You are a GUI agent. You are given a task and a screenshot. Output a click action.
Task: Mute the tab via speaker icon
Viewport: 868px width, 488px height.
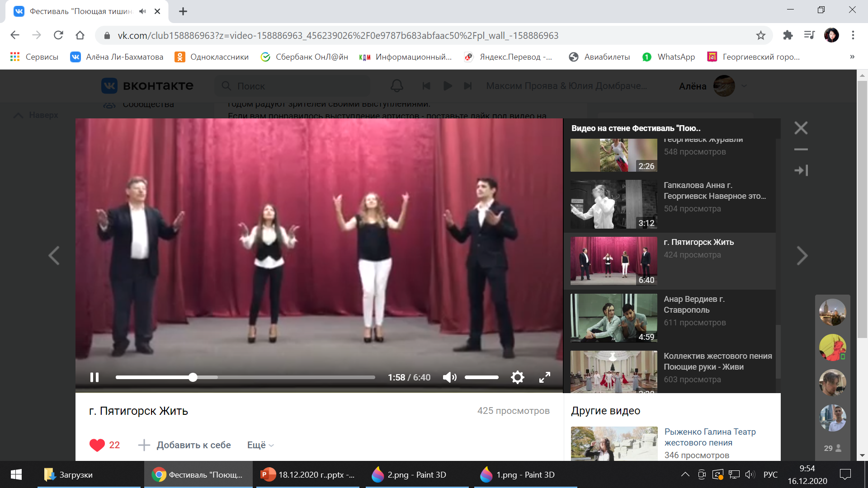(143, 11)
